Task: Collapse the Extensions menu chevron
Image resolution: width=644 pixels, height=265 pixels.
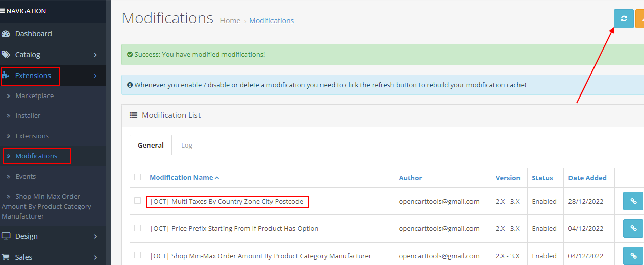Action: pos(95,76)
